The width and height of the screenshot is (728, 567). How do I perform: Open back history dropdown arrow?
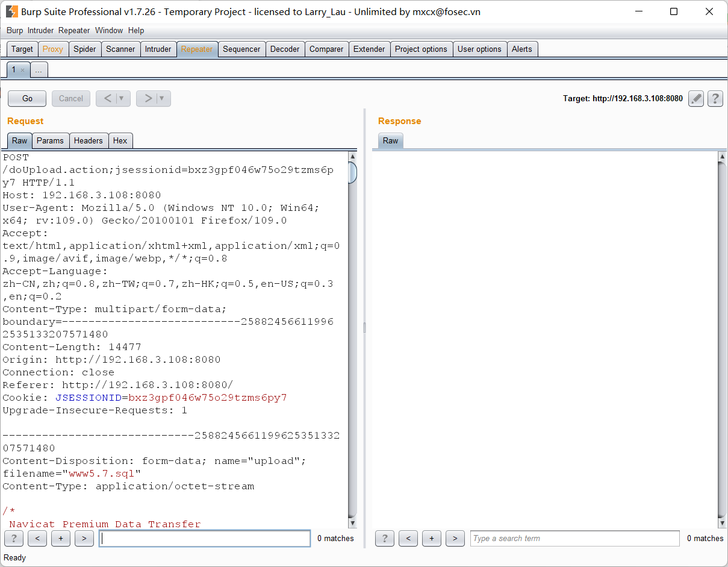pos(123,98)
